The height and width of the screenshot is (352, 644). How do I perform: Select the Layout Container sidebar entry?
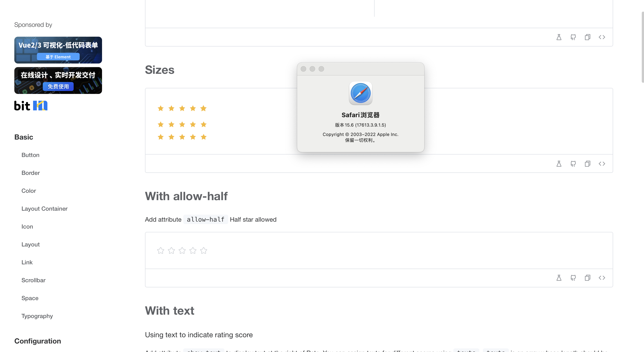coord(45,209)
